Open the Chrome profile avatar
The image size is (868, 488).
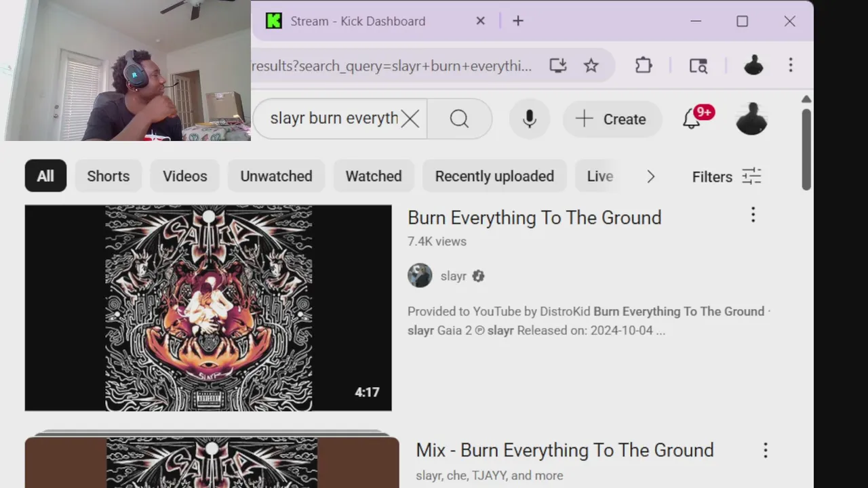click(753, 66)
